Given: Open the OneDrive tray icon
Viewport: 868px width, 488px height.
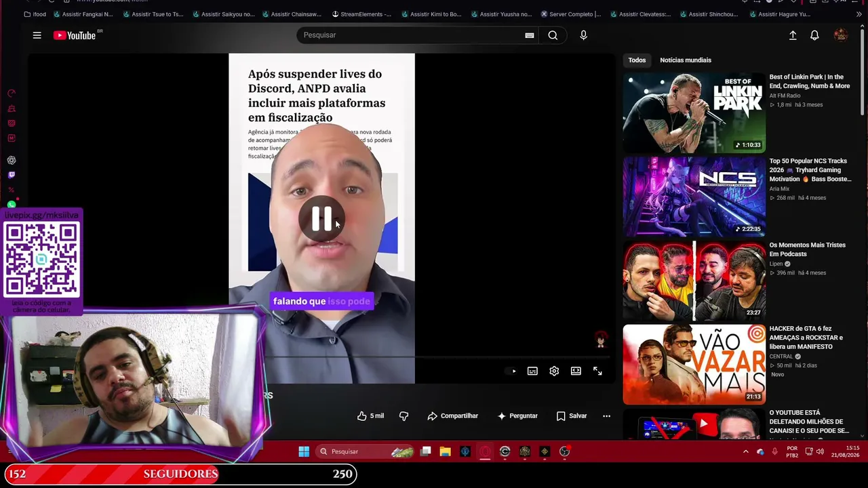Looking at the screenshot, I should pos(760,451).
